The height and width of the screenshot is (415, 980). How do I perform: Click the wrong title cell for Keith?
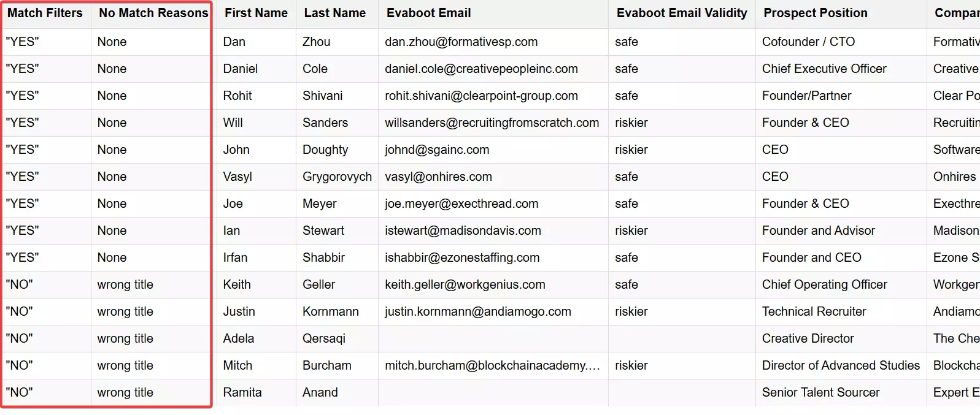[125, 284]
